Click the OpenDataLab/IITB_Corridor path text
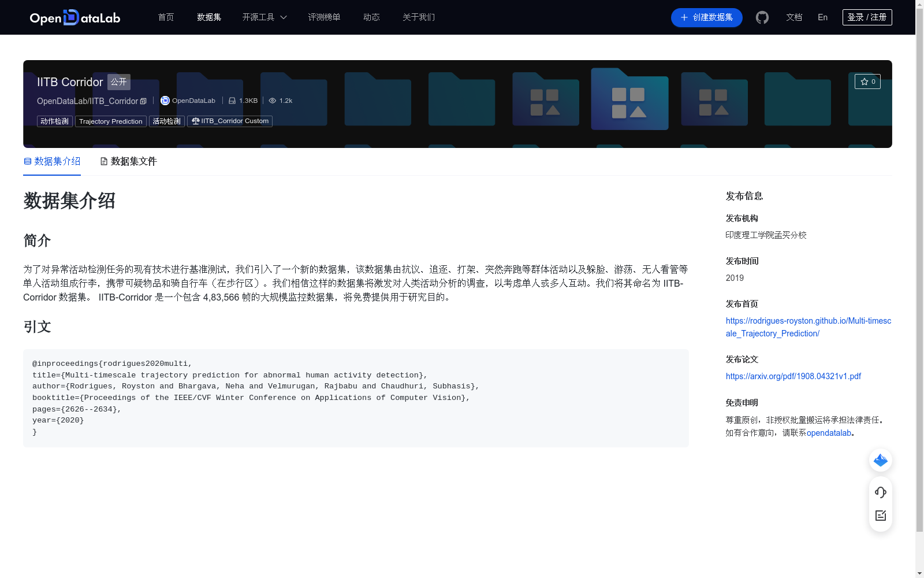Image resolution: width=924 pixels, height=578 pixels. (x=88, y=101)
